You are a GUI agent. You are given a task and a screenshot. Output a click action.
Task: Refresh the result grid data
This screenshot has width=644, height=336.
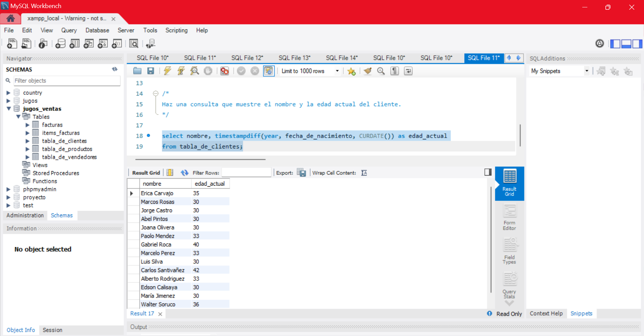184,173
